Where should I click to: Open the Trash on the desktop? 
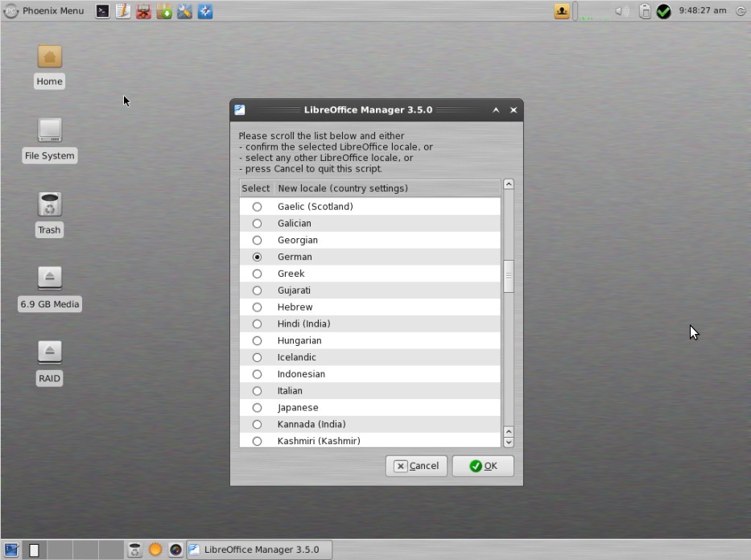click(x=49, y=215)
